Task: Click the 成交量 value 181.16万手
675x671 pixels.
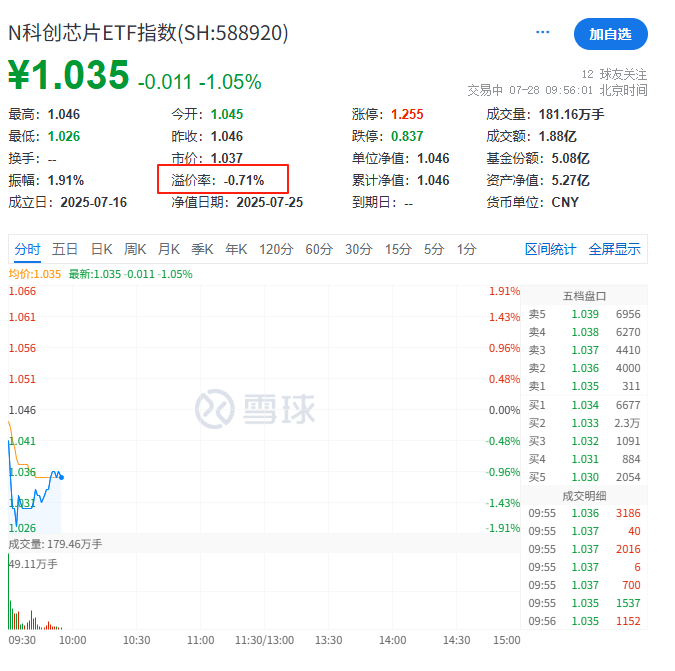Action: tap(571, 114)
